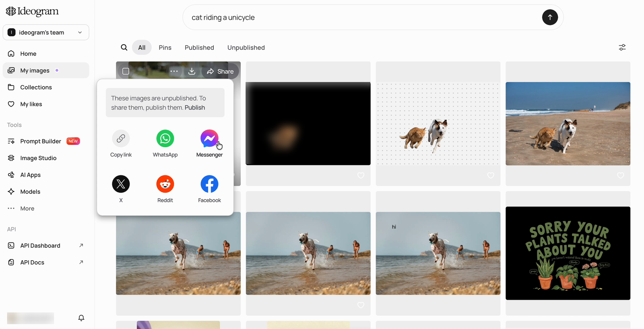
Task: Click the Share button
Action: point(220,71)
